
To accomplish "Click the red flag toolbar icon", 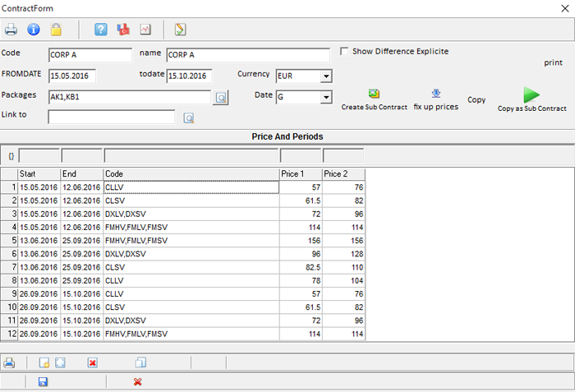I will point(123,30).
